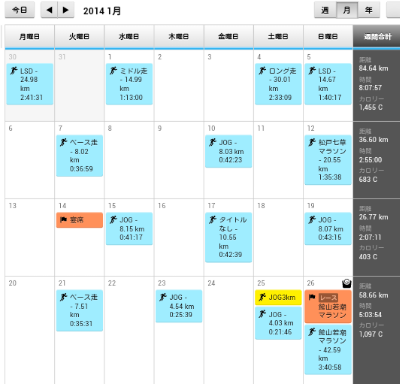Open タイトルなし 10.55 km activity on Jan 17
The width and height of the screenshot is (400, 384).
coord(229,237)
